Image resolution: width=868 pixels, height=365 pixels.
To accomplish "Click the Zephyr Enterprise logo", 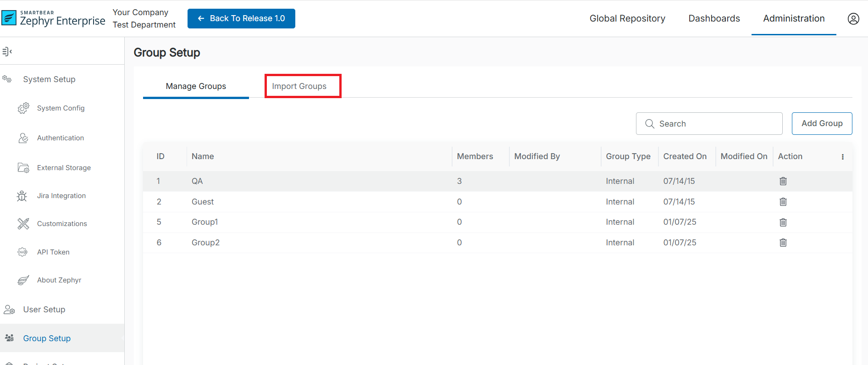I will [x=53, y=19].
